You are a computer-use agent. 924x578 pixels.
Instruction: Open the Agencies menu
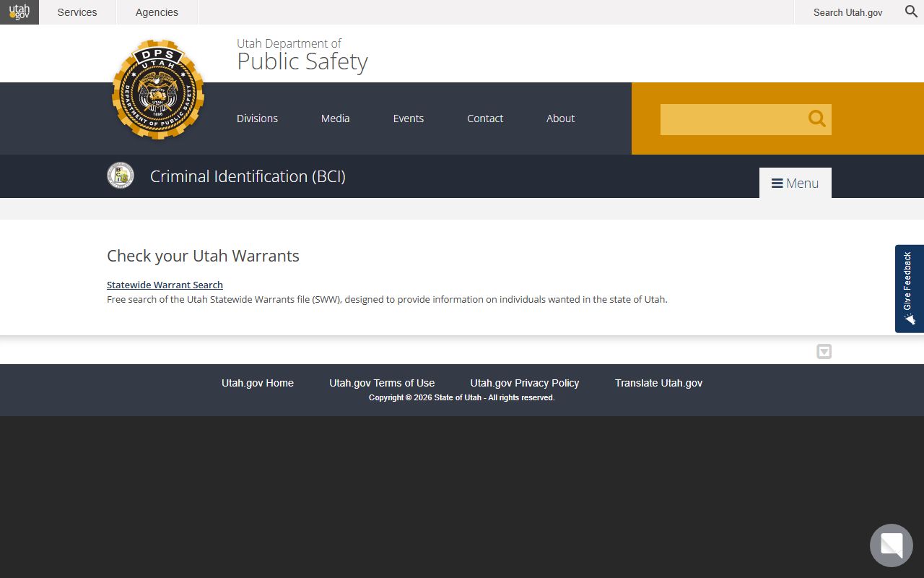(157, 12)
